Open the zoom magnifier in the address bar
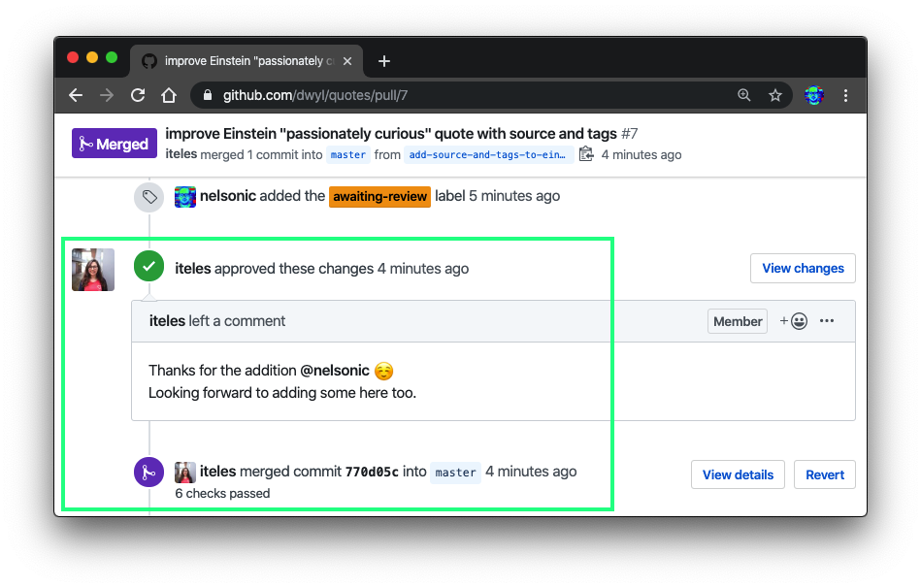The height and width of the screenshot is (588, 921). [x=743, y=95]
